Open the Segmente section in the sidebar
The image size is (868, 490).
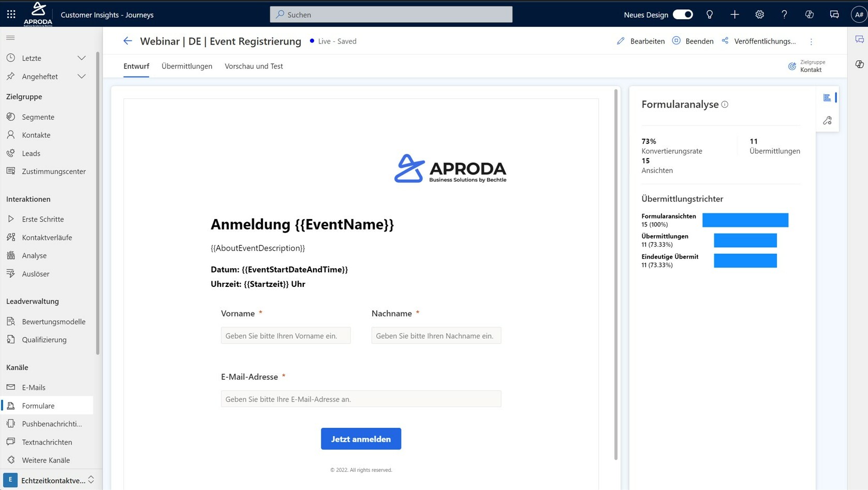point(38,117)
